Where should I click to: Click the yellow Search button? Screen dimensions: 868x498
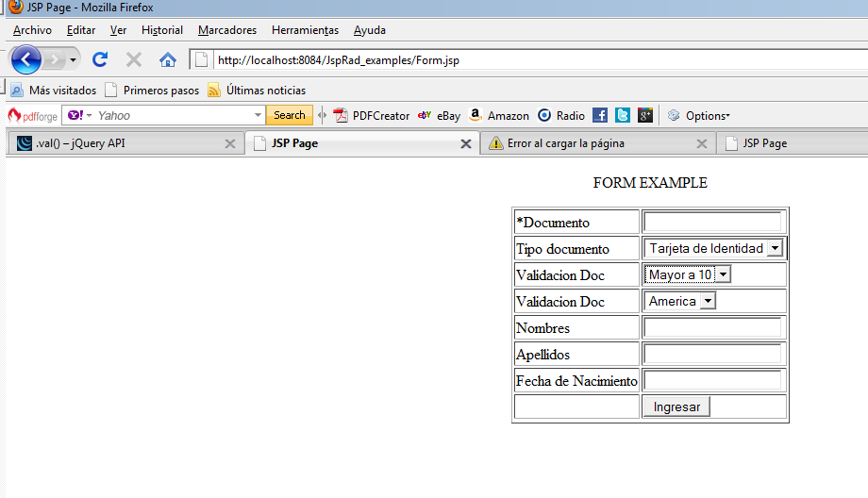click(x=289, y=115)
